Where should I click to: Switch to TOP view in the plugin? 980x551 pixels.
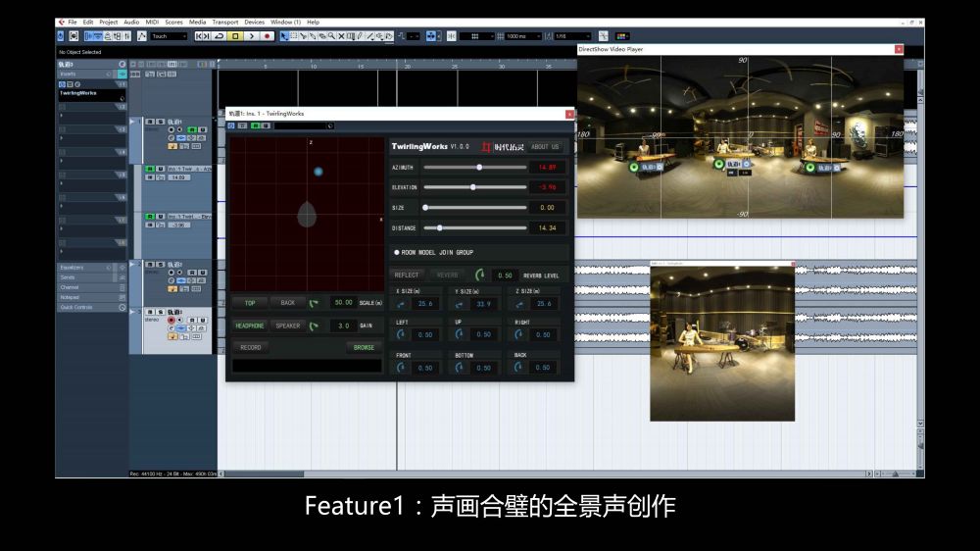point(249,303)
